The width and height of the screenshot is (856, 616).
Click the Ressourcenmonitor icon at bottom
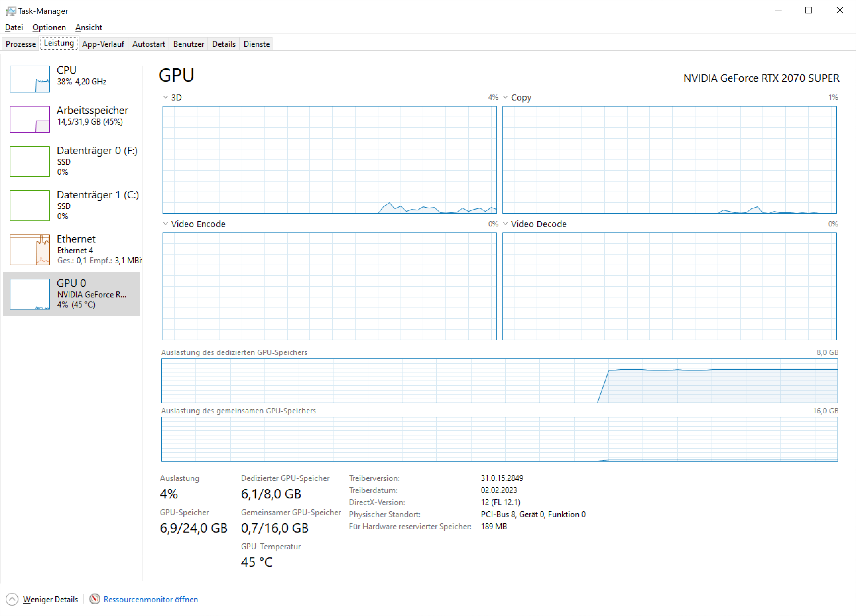(95, 599)
